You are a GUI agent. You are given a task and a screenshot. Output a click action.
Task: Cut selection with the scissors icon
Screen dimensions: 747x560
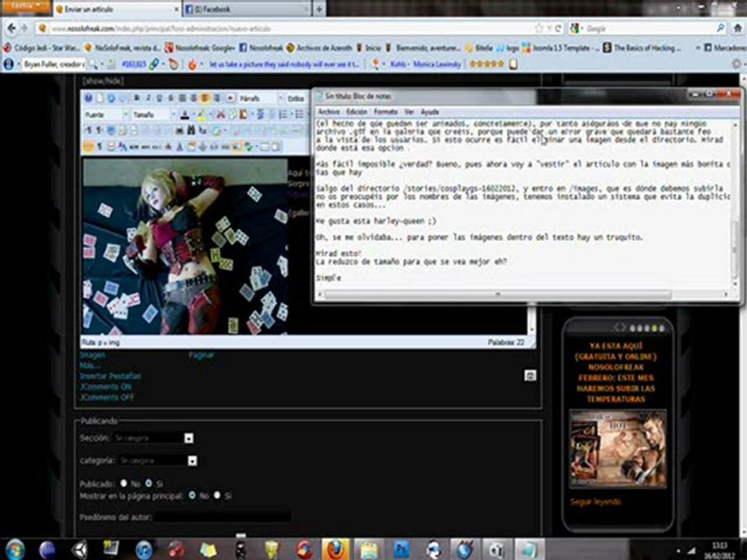[220, 114]
